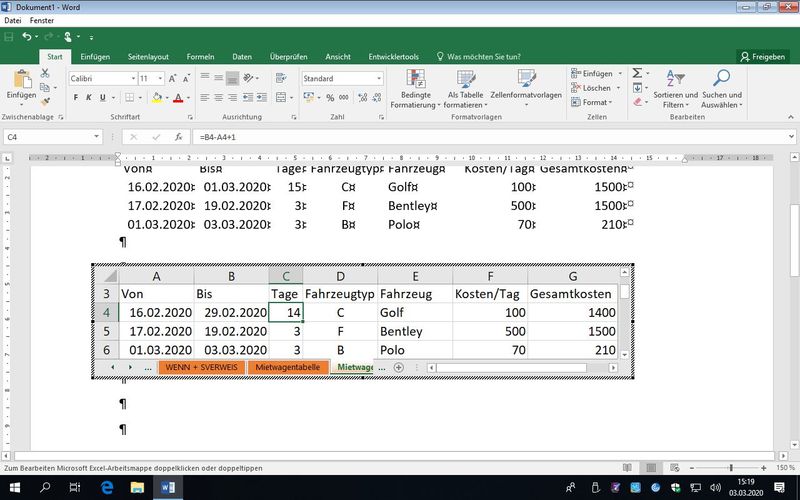Click the yellow fill color swatch
This screenshot has height=500, width=800.
point(156,98)
